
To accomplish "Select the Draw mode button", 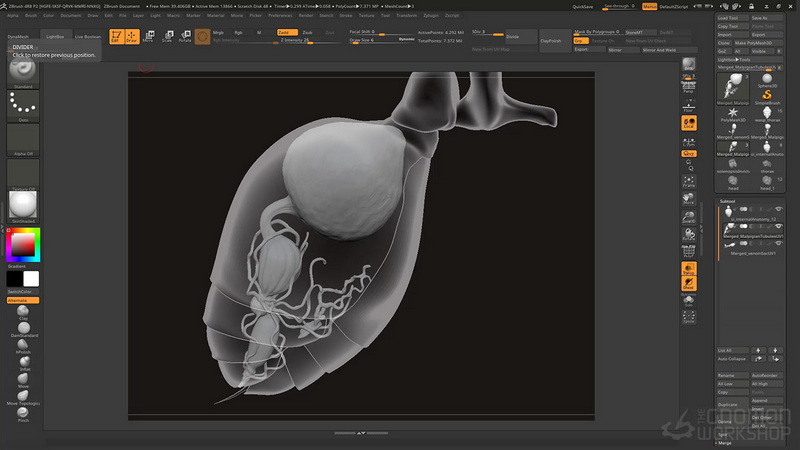I will pos(132,37).
